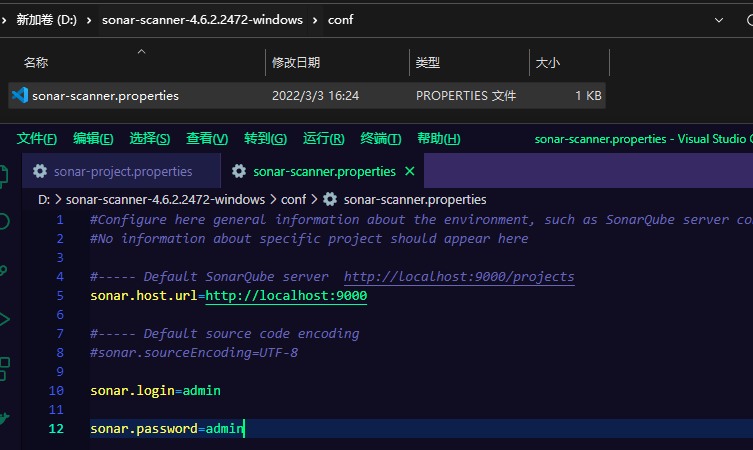Click line number 10 in the gutter
This screenshot has width=753, height=450.
tap(56, 390)
